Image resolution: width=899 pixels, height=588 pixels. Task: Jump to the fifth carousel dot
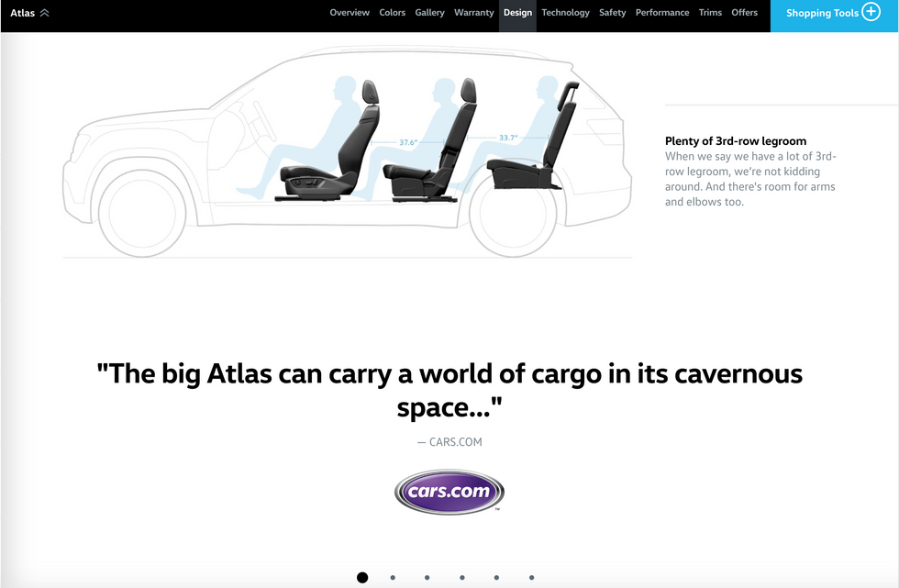pyautogui.click(x=496, y=578)
